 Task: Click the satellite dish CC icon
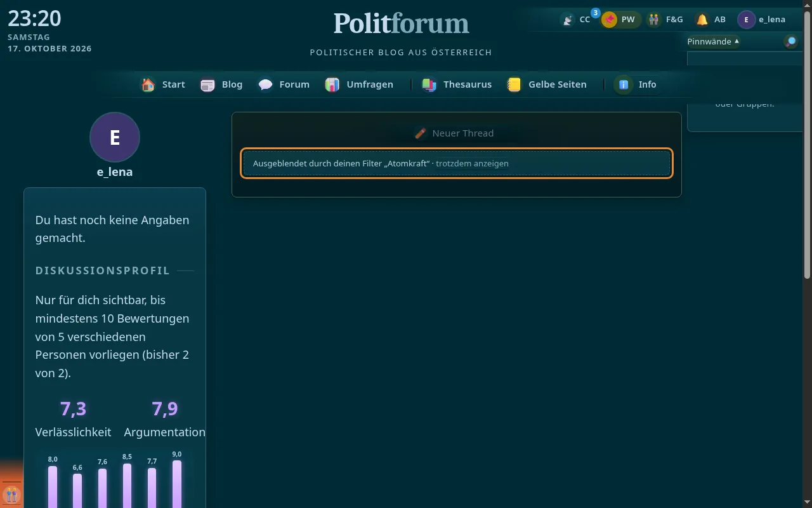tap(568, 20)
